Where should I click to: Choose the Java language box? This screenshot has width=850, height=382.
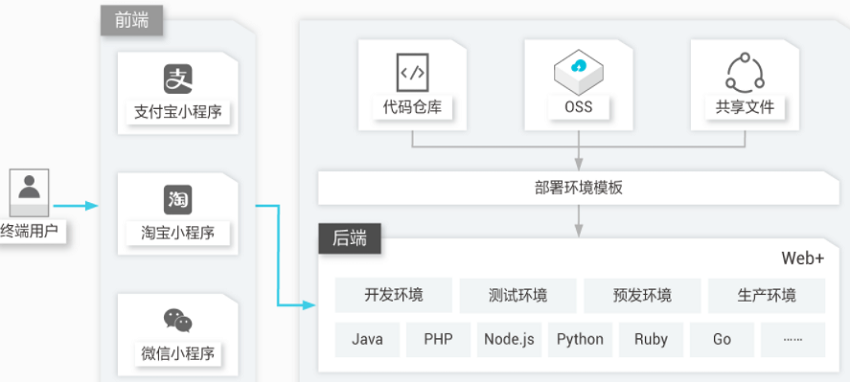368,340
